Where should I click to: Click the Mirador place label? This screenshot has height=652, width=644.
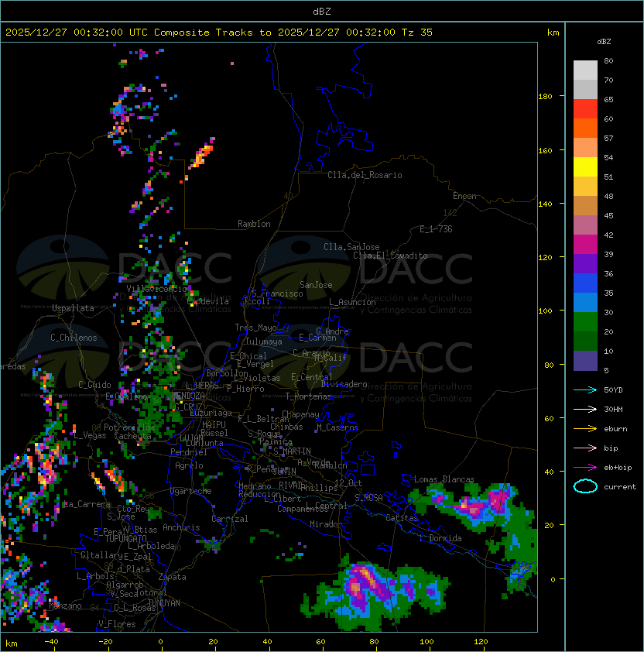tap(326, 524)
